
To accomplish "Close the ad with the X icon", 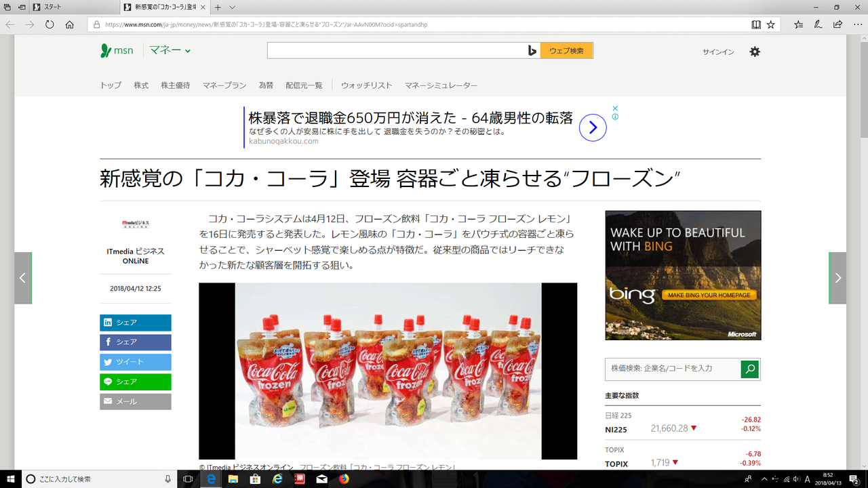I will click(x=615, y=108).
